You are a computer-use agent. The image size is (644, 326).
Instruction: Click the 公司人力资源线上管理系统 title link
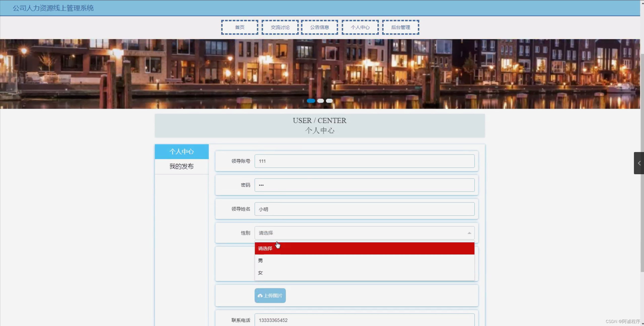click(x=53, y=8)
